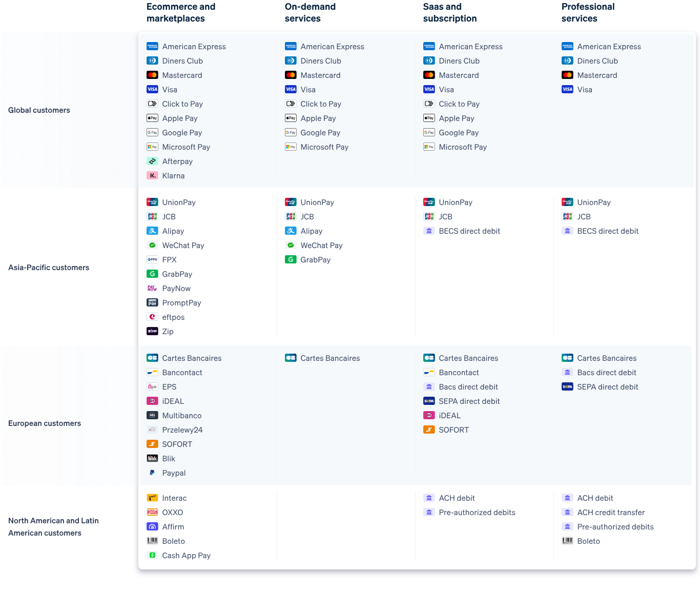Image resolution: width=700 pixels, height=593 pixels.
Task: Click the WeChat Pay icon in On-demand services
Action: click(x=291, y=245)
